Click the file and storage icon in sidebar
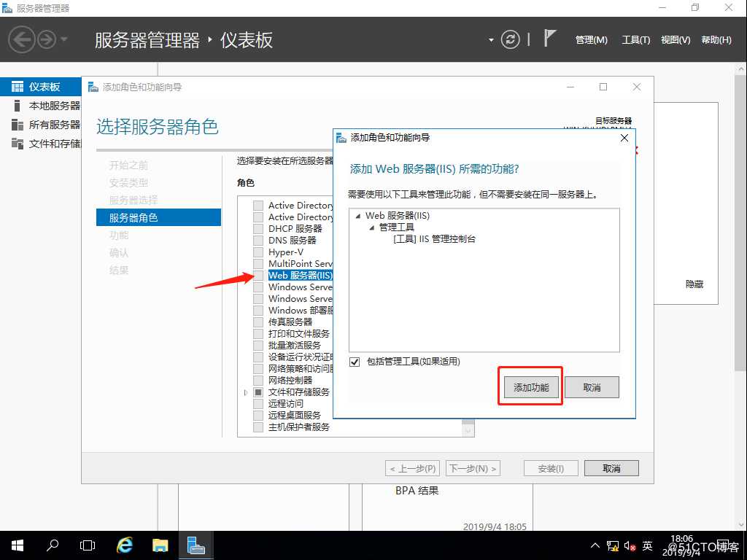 (x=18, y=144)
